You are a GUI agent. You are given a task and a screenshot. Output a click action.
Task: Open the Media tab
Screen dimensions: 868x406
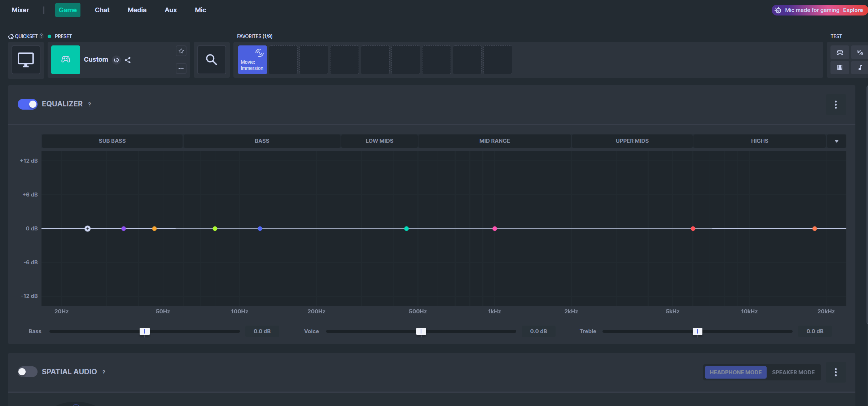click(137, 10)
